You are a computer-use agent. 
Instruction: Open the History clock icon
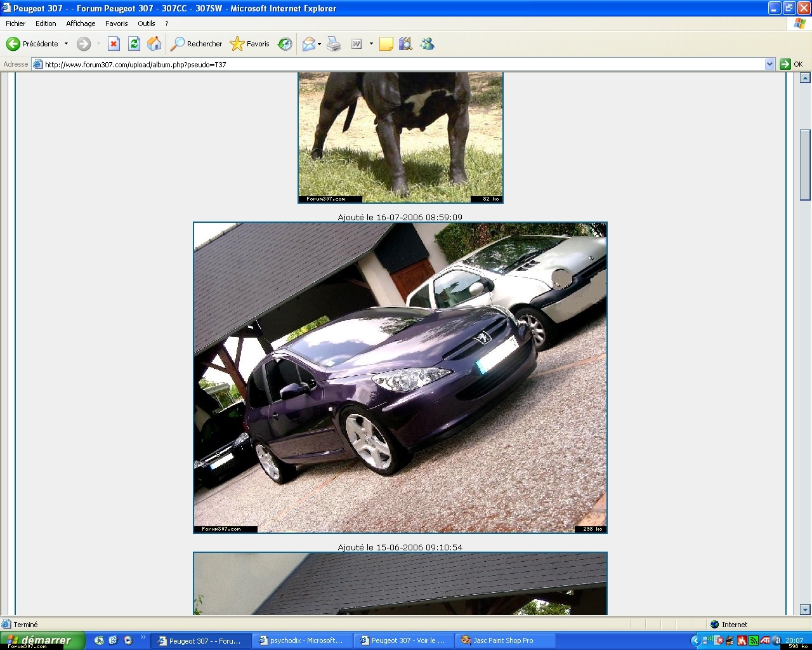[x=285, y=44]
